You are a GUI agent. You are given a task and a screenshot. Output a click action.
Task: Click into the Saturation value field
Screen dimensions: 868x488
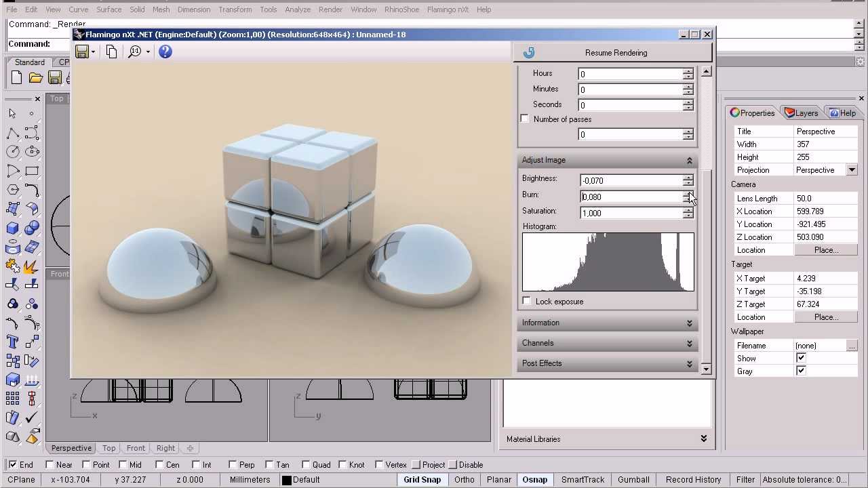click(631, 213)
